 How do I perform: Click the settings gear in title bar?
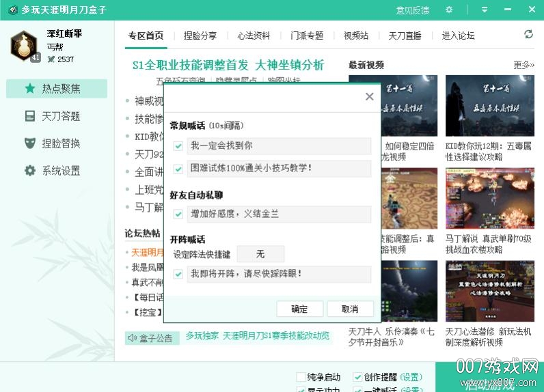click(449, 10)
